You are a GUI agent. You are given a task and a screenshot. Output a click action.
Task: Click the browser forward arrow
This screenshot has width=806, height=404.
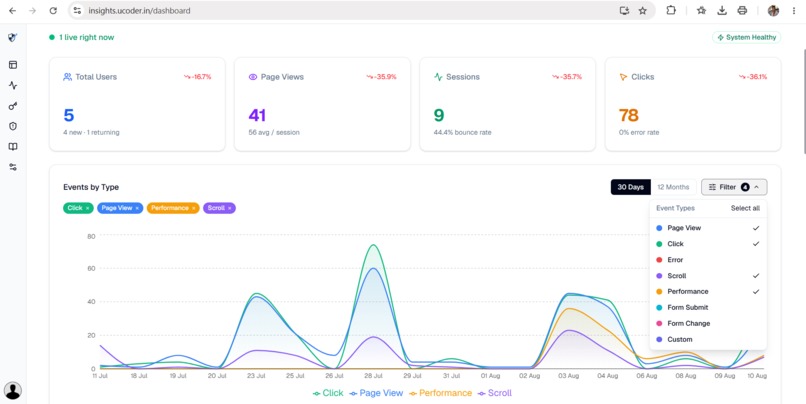point(32,10)
